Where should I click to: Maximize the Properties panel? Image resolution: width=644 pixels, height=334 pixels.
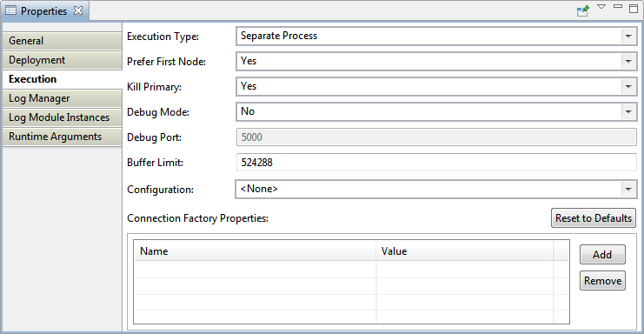click(634, 8)
